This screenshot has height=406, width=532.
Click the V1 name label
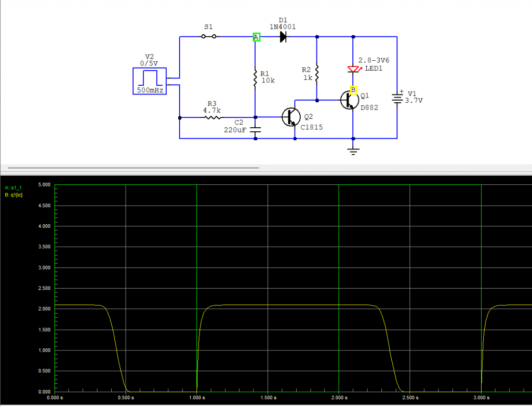coord(411,93)
